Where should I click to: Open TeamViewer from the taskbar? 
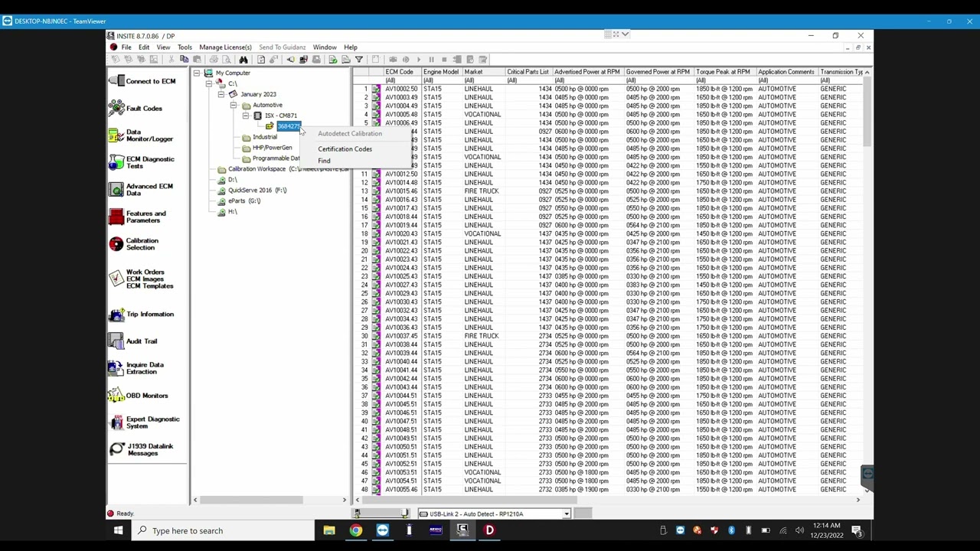pos(383,530)
